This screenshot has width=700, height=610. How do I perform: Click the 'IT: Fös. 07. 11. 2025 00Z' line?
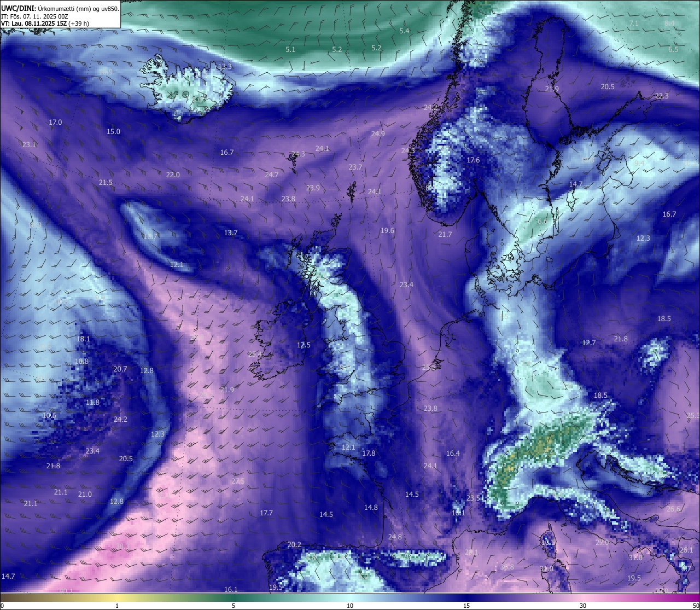coord(34,16)
